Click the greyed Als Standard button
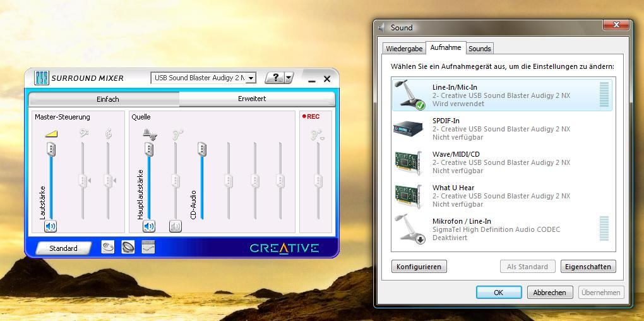Screen dimensions: 644x321 pos(527,266)
